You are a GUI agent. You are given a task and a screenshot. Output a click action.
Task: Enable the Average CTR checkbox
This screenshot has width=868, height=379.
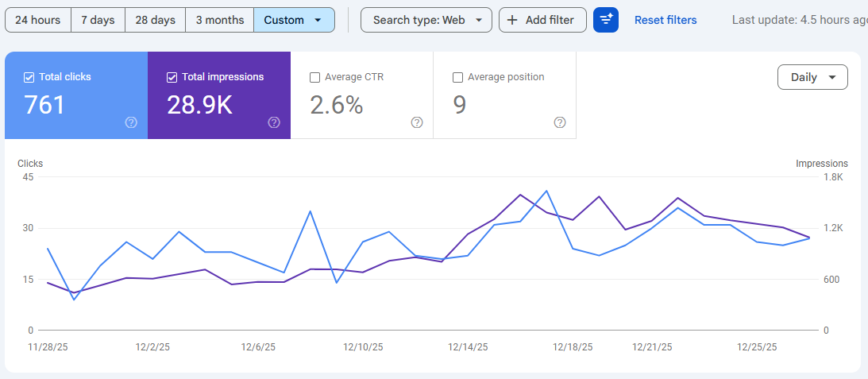[x=315, y=78]
